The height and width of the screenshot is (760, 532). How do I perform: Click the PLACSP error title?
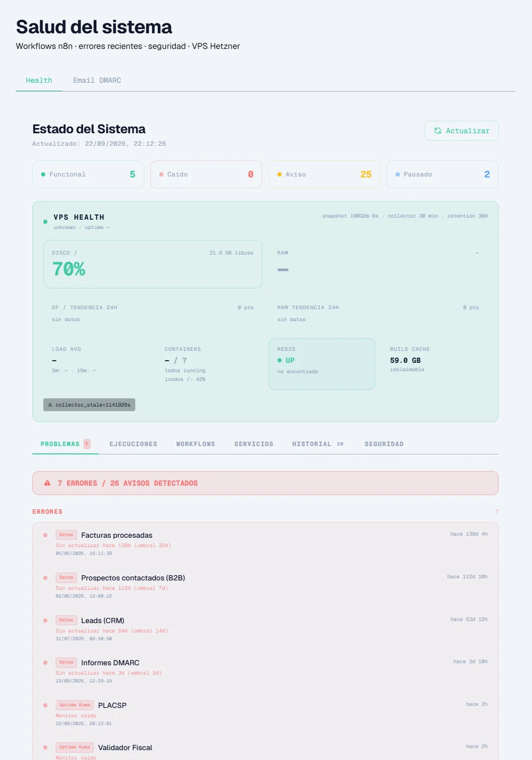click(112, 705)
